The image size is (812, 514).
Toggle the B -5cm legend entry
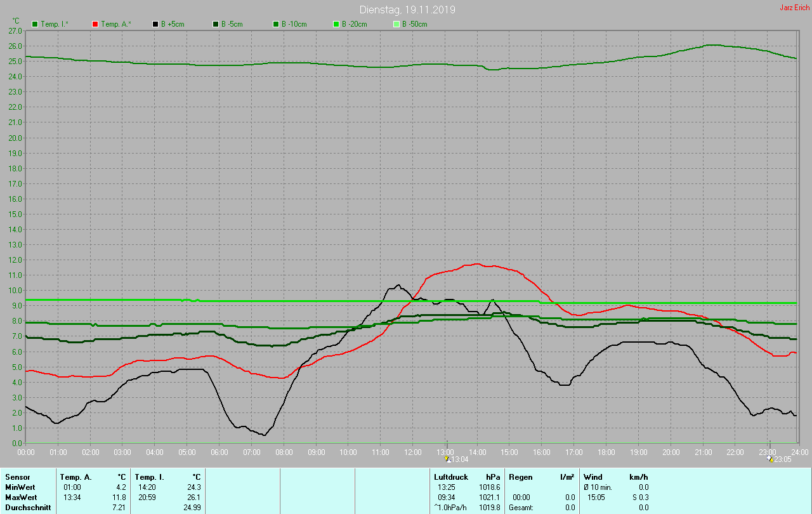click(227, 24)
